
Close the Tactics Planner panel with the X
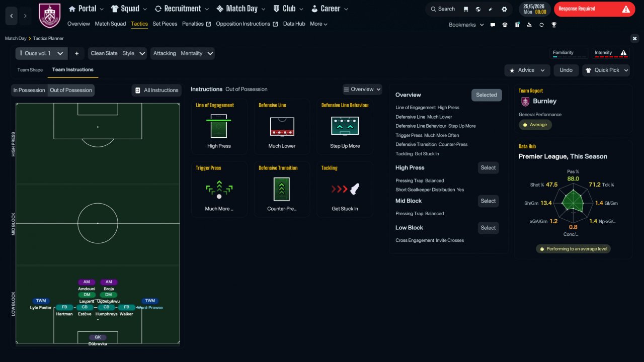[x=634, y=38]
